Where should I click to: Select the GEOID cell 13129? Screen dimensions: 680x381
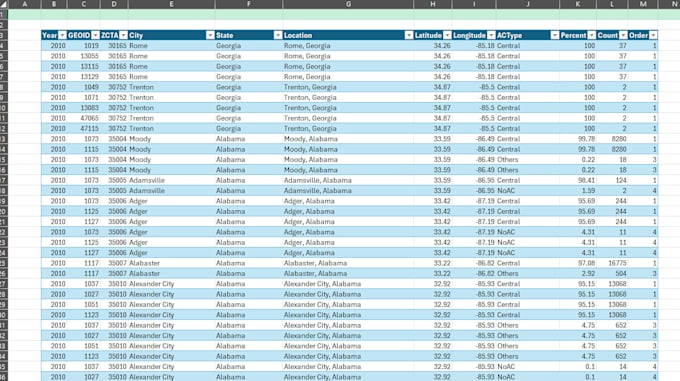[83, 77]
